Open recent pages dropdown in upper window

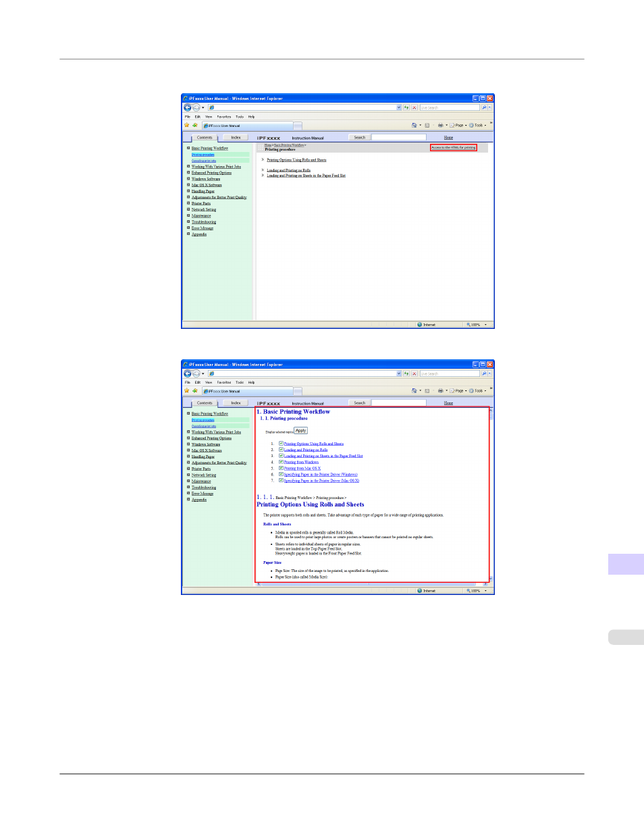(203, 107)
